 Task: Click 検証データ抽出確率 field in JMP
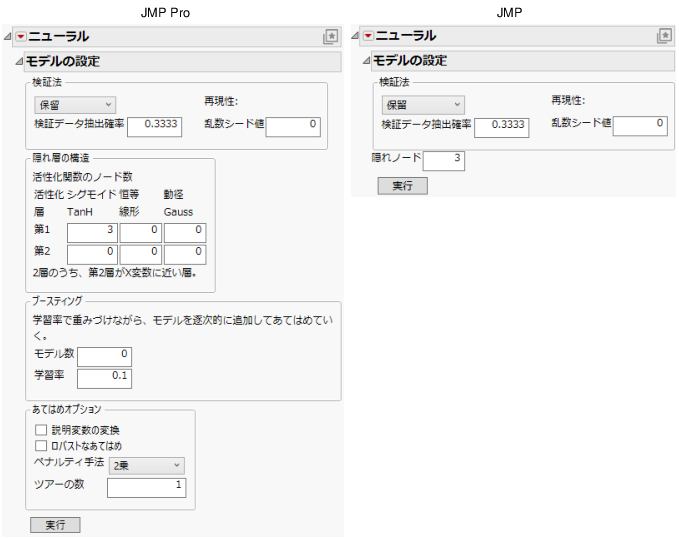[501, 128]
